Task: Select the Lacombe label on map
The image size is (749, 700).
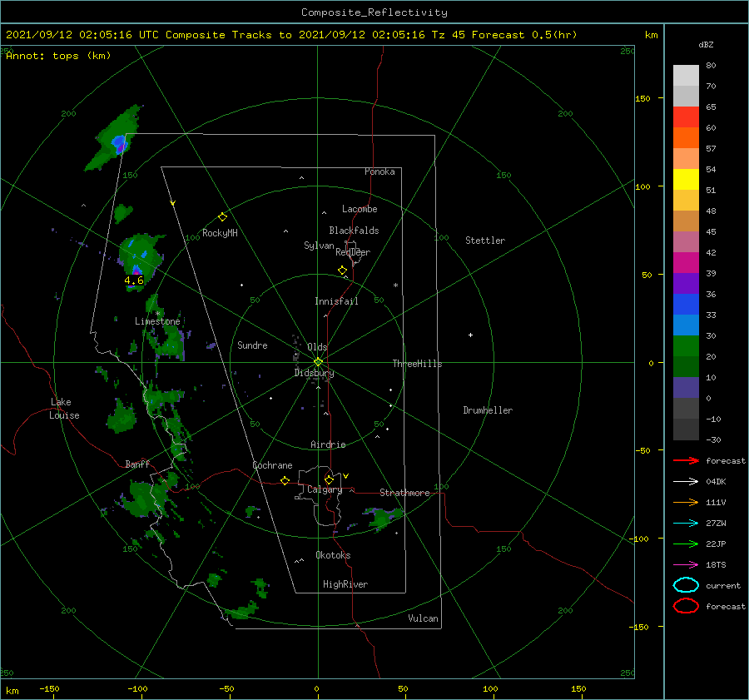Action: [x=360, y=209]
